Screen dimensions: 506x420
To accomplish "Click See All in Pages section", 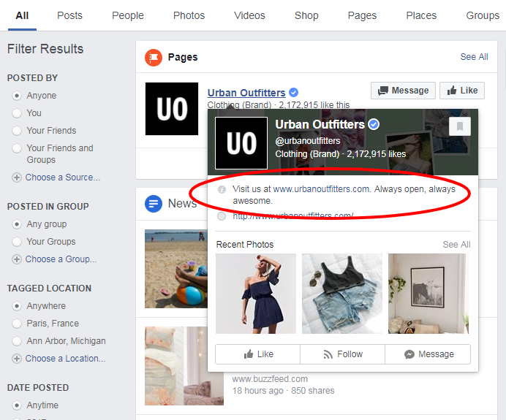I will click(x=474, y=57).
